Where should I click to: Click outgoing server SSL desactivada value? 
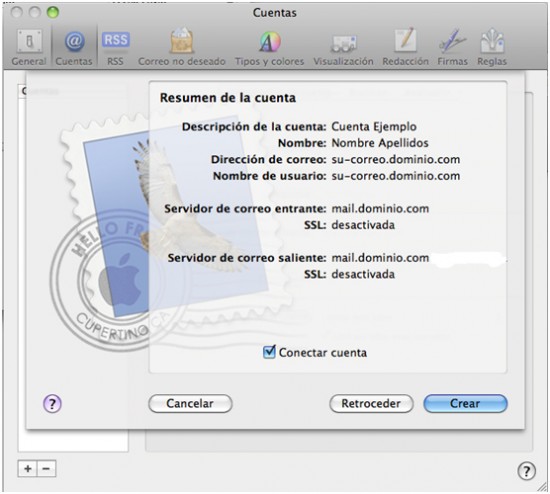363,274
